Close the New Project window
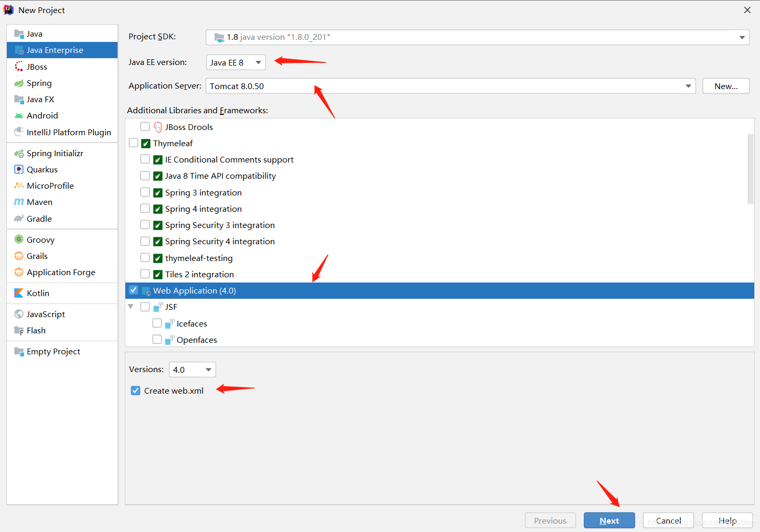 747,10
